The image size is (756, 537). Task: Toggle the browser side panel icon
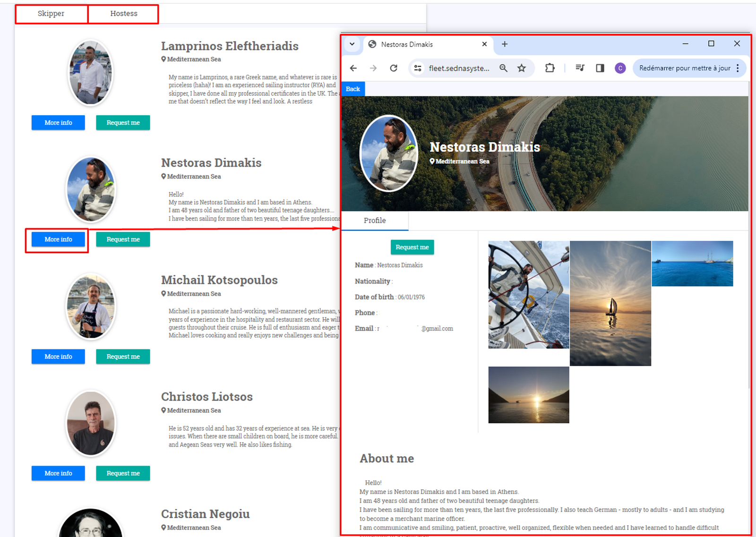pyautogui.click(x=600, y=68)
